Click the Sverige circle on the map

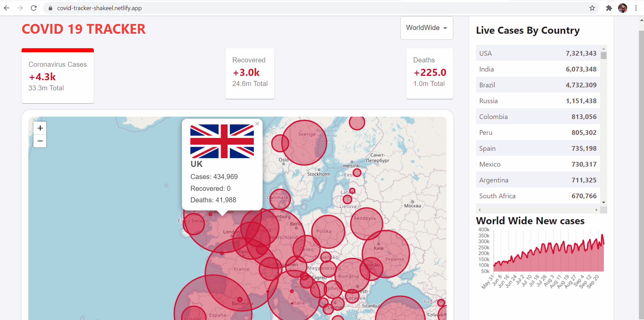tap(304, 143)
